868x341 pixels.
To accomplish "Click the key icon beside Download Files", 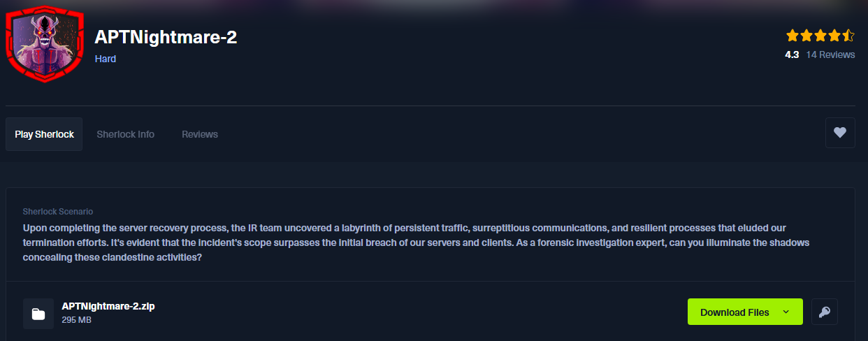I will pyautogui.click(x=825, y=312).
